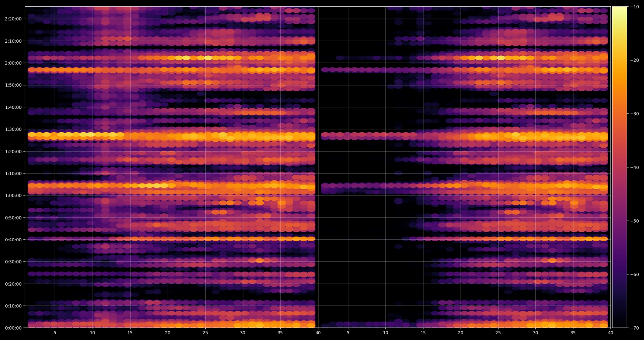Image resolution: width=644 pixels, height=340 pixels.
Task: Select the 0:40:00 time label
Action: click(13, 240)
